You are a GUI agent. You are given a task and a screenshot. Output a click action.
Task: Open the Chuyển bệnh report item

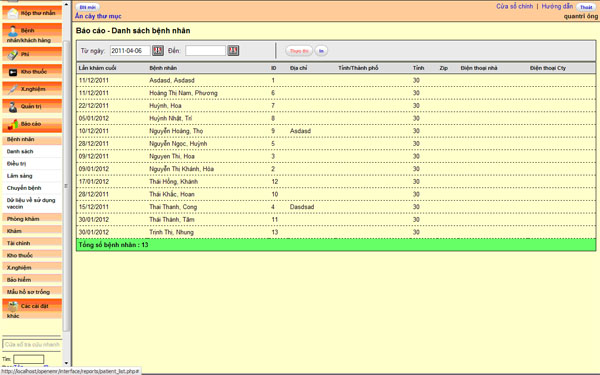pyautogui.click(x=24, y=188)
